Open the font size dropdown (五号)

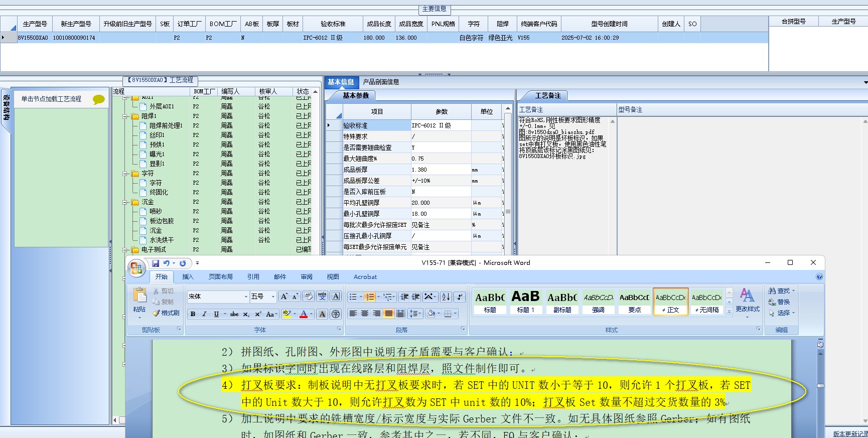pos(273,297)
